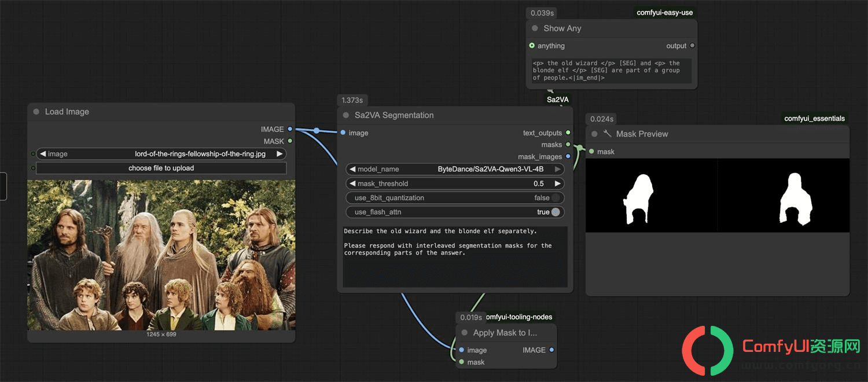Open the right mask preview thumbnail
Viewport: 868px width, 382px height.
(x=784, y=196)
